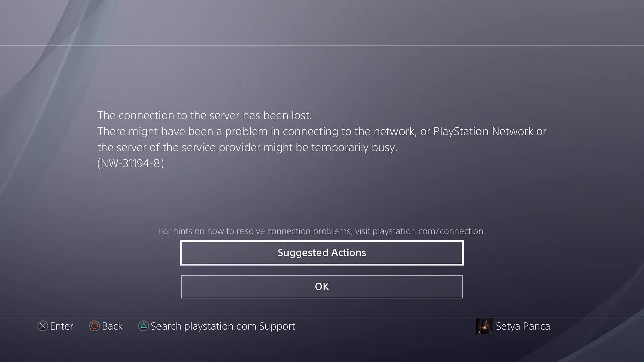The width and height of the screenshot is (644, 362).
Task: Confirm the error with the OK button
Action: 321,286
